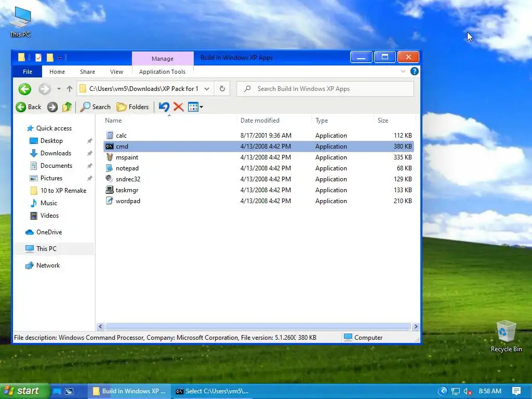
Task: Open Help with the question mark icon
Action: (414, 71)
